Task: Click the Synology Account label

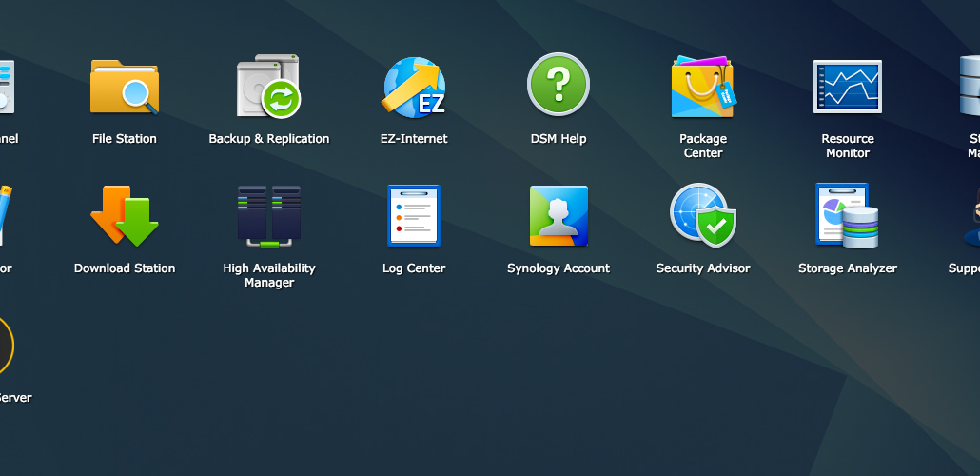Action: 559,268
